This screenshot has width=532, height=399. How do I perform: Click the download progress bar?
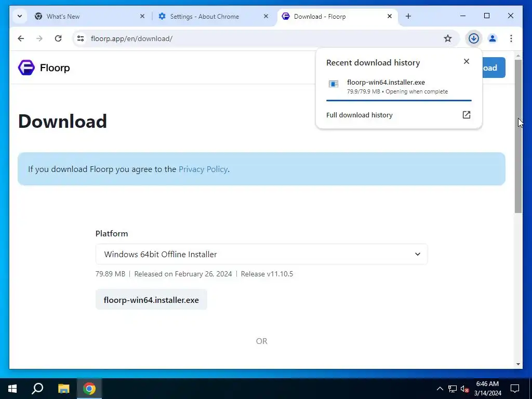pyautogui.click(x=398, y=100)
